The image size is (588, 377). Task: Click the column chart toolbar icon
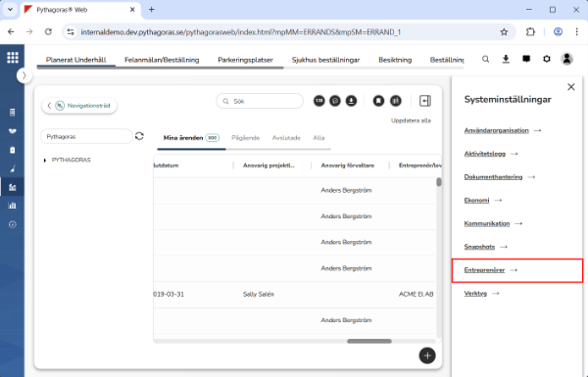pos(396,101)
